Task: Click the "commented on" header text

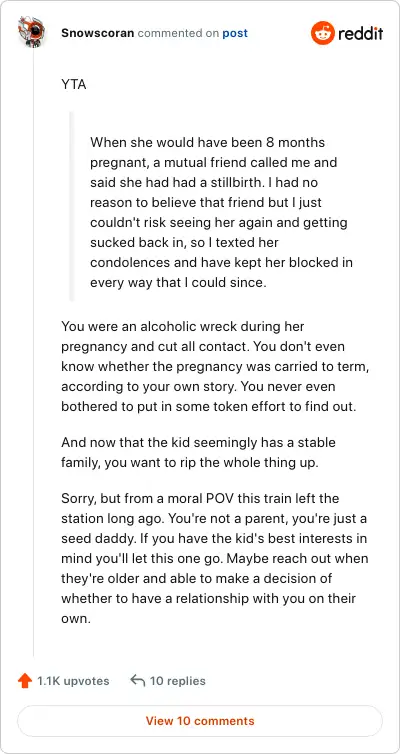Action: point(176,34)
